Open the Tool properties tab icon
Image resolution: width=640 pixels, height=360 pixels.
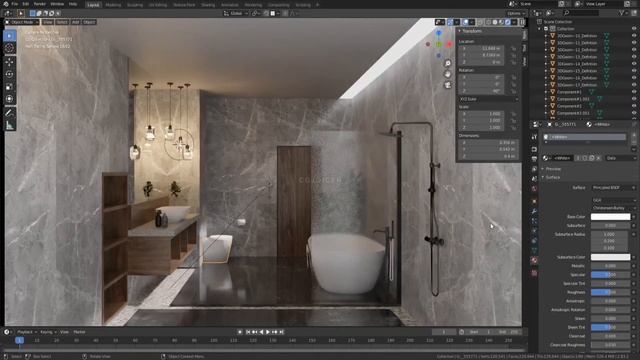coord(534,137)
